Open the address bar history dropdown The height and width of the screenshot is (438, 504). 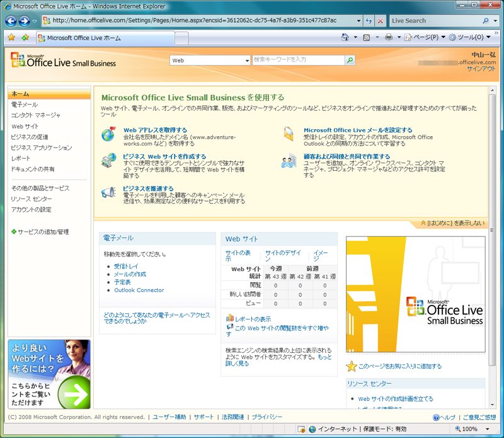[358, 21]
